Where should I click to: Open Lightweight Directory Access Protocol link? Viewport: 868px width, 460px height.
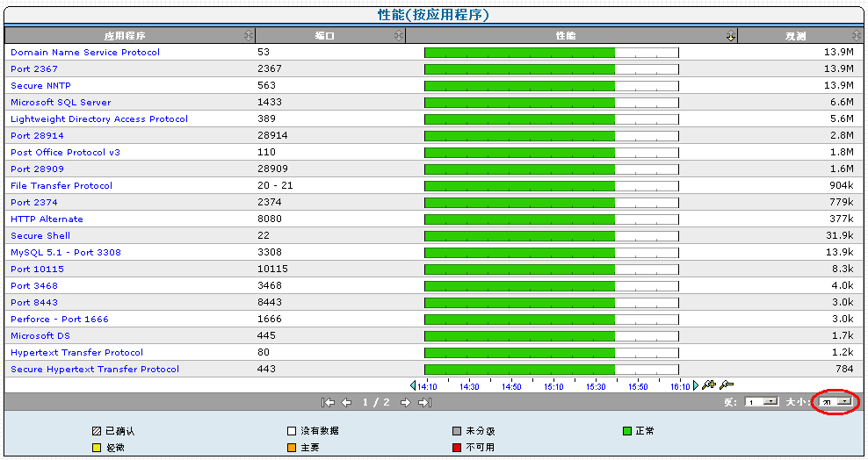tap(99, 119)
